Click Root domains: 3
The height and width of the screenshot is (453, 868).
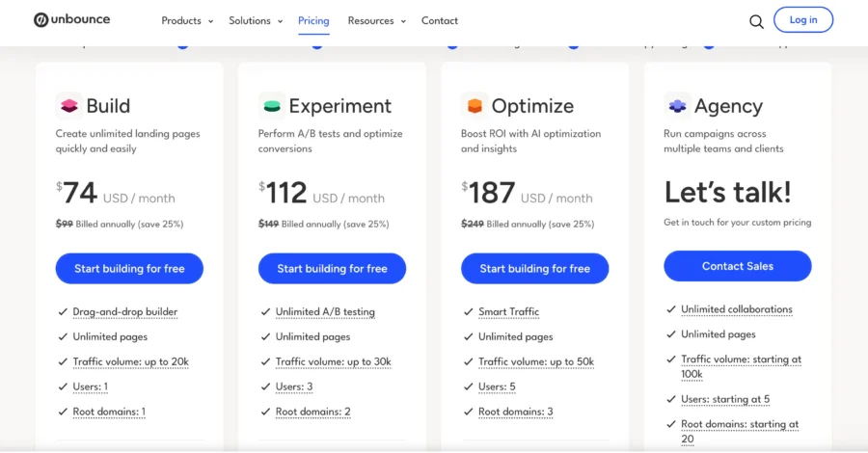515,412
